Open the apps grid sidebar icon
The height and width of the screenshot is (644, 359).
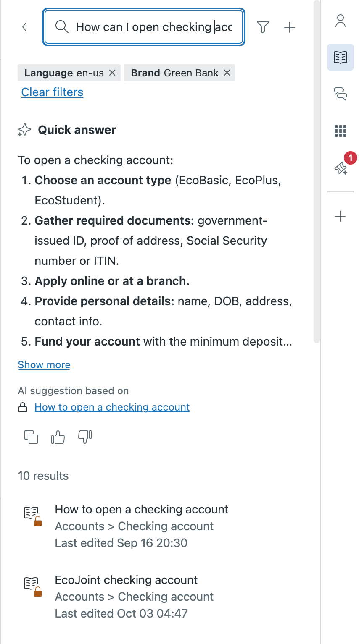click(340, 131)
